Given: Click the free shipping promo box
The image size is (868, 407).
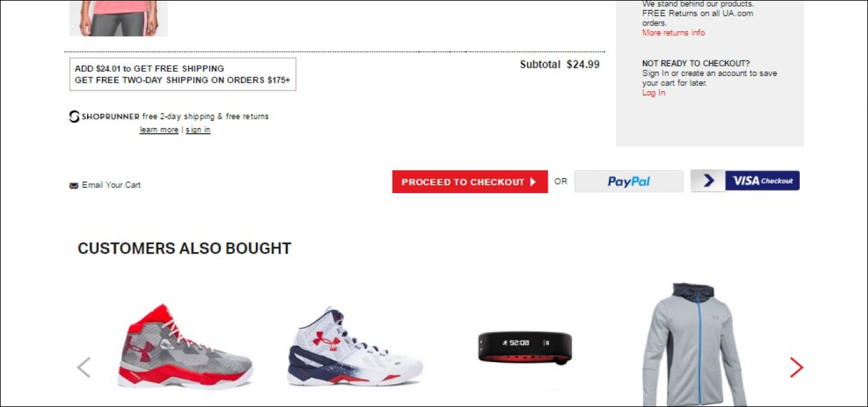Looking at the screenshot, I should (x=183, y=74).
